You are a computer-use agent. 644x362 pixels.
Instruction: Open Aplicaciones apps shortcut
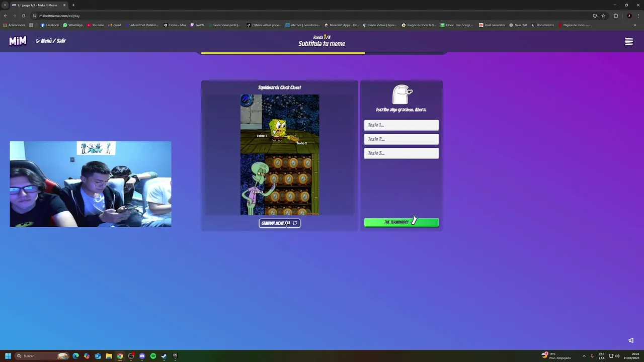(x=14, y=25)
